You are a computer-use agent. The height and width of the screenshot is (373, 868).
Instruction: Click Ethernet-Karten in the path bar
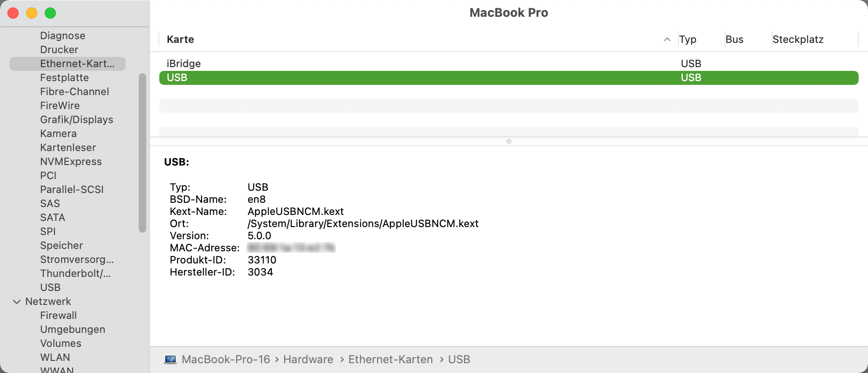(x=390, y=359)
